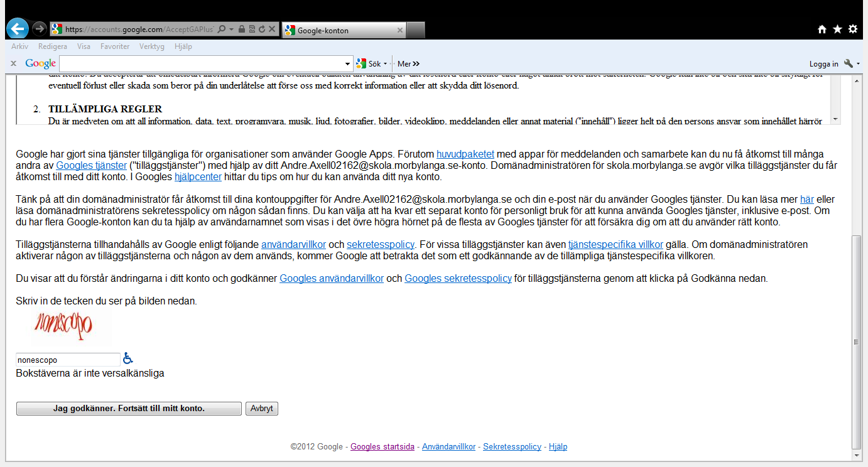The width and height of the screenshot is (868, 467).
Task: Open the Redigera menu
Action: click(x=53, y=46)
